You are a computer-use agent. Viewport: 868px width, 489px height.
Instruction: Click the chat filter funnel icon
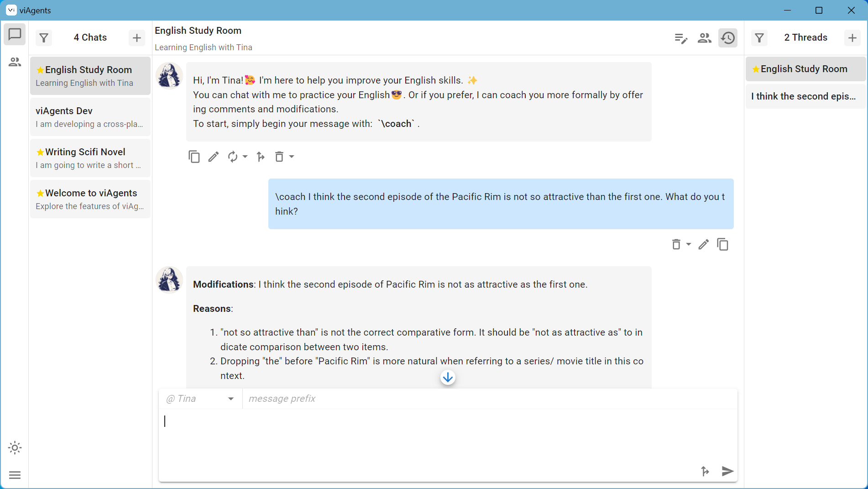click(44, 38)
